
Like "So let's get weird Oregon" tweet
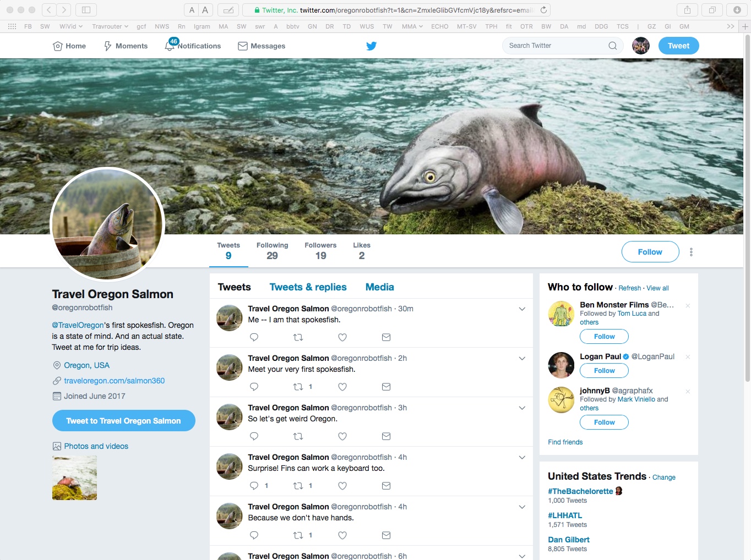(342, 436)
